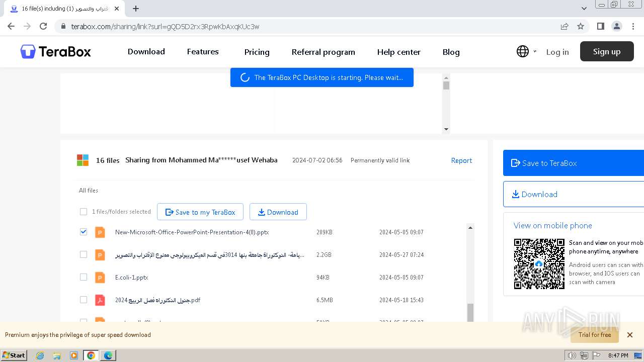This screenshot has height=362, width=644.
Task: Check the 2024 pdf file checkbox
Action: click(x=84, y=300)
